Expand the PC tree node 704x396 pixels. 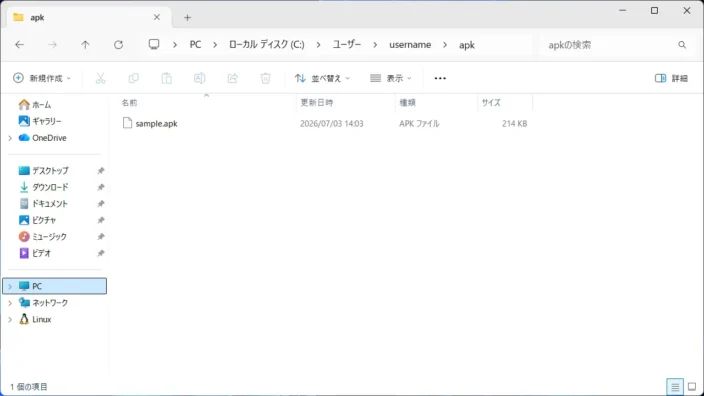(10, 286)
